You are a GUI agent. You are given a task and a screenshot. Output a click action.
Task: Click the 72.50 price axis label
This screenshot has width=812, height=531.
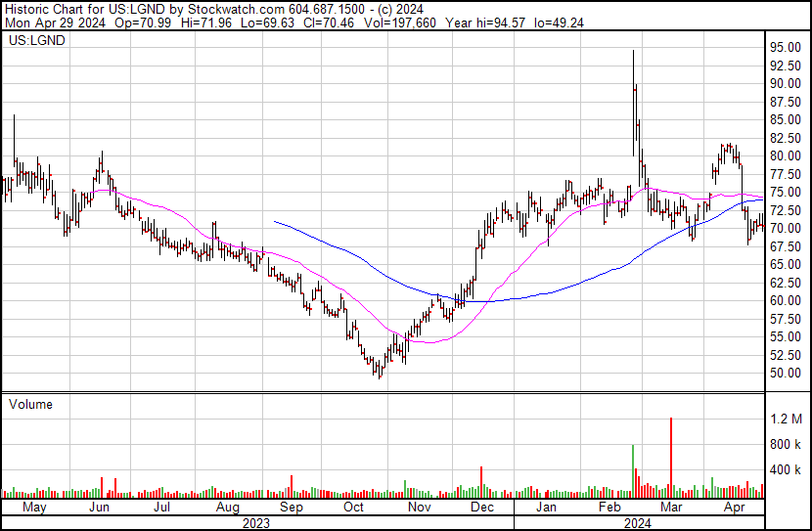tap(786, 210)
